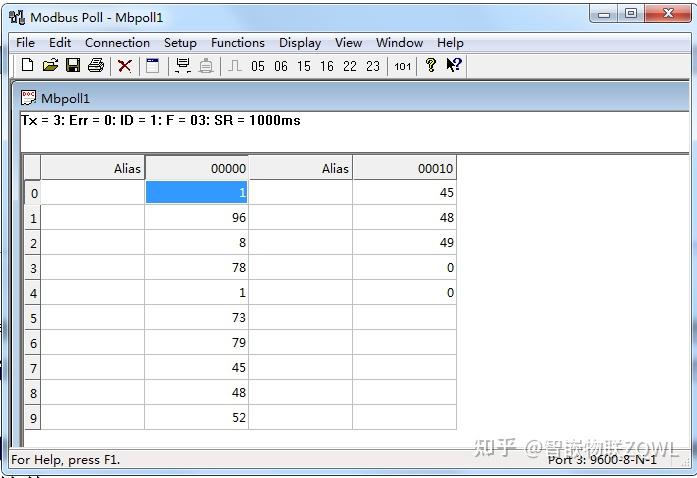The image size is (697, 478).
Task: Click the red X delete icon
Action: (124, 66)
